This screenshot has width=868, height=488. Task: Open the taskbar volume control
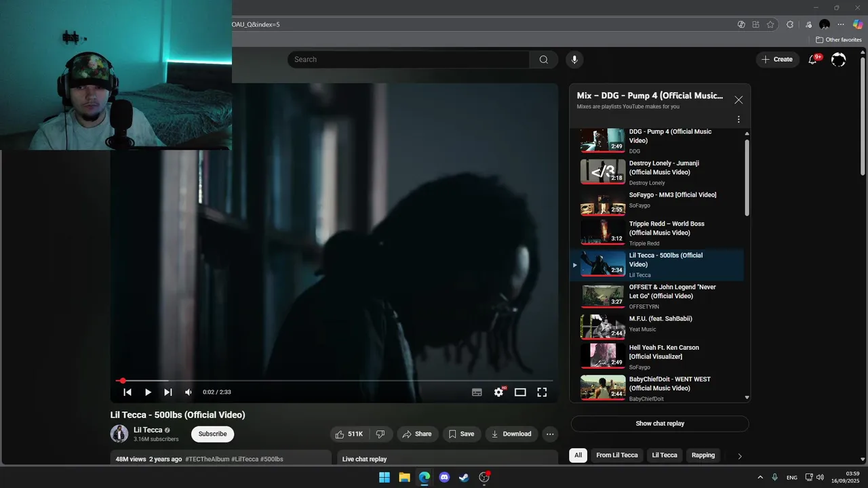click(x=821, y=477)
